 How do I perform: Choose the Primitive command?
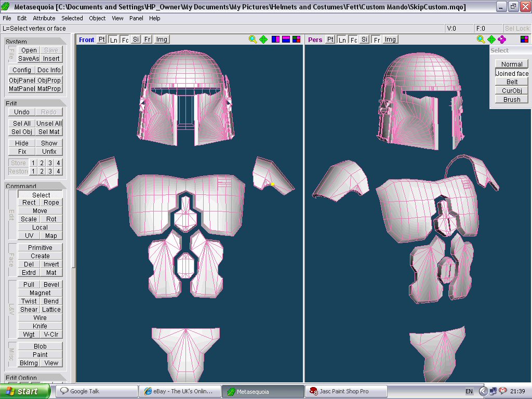coord(40,248)
